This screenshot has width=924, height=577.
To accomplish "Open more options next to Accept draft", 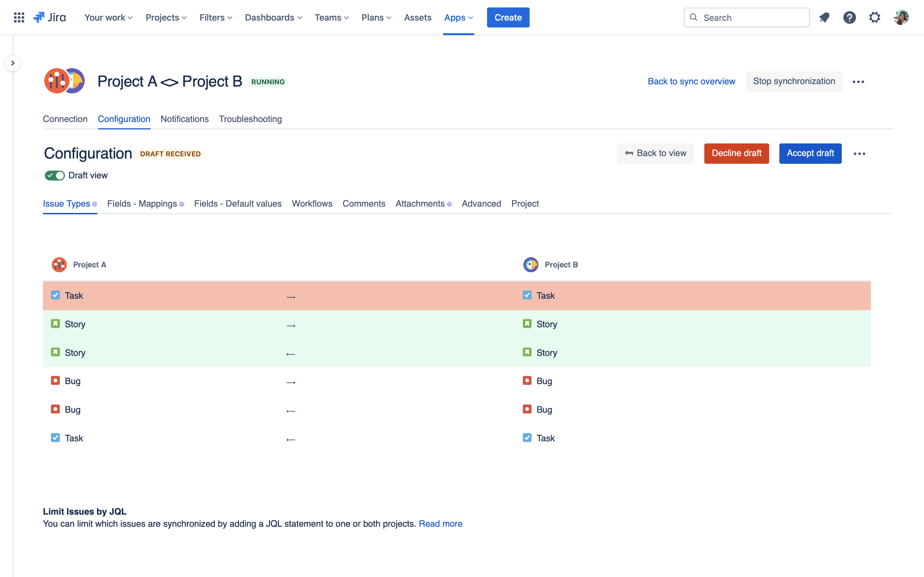I will point(859,154).
